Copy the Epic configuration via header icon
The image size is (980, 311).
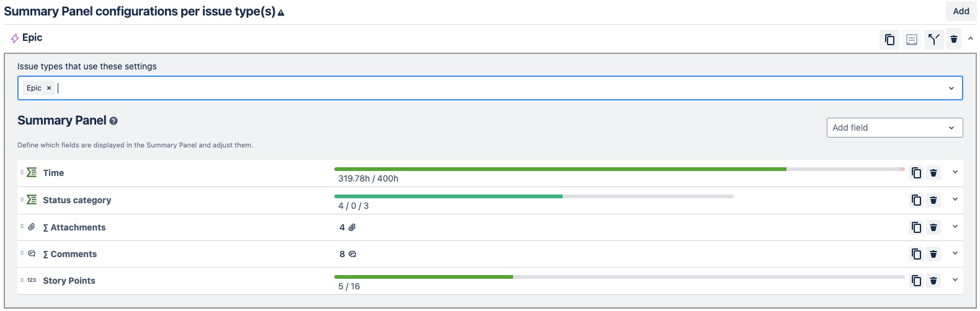click(x=889, y=40)
